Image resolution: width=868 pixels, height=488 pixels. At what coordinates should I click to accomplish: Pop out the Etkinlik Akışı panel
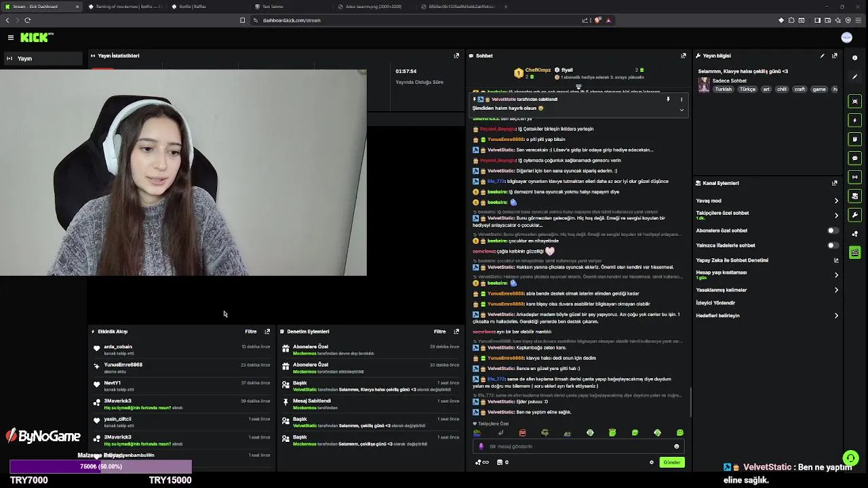(267, 331)
